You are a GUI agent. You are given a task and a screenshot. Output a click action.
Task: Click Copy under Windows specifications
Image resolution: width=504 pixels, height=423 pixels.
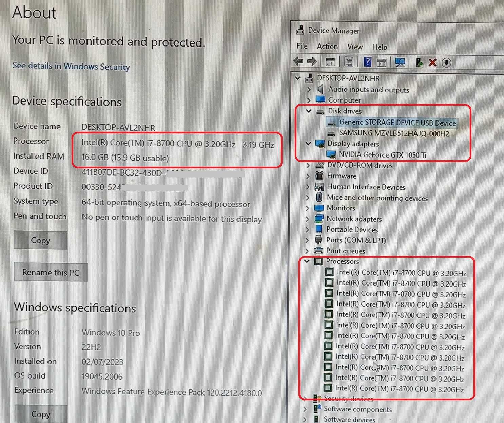tap(41, 414)
